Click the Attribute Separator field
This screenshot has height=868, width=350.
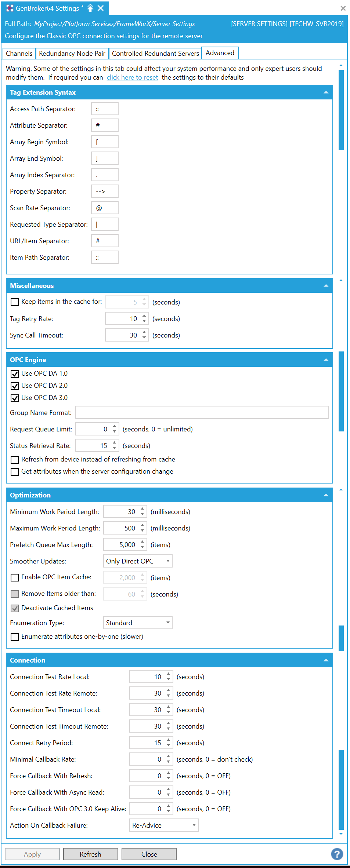[105, 125]
